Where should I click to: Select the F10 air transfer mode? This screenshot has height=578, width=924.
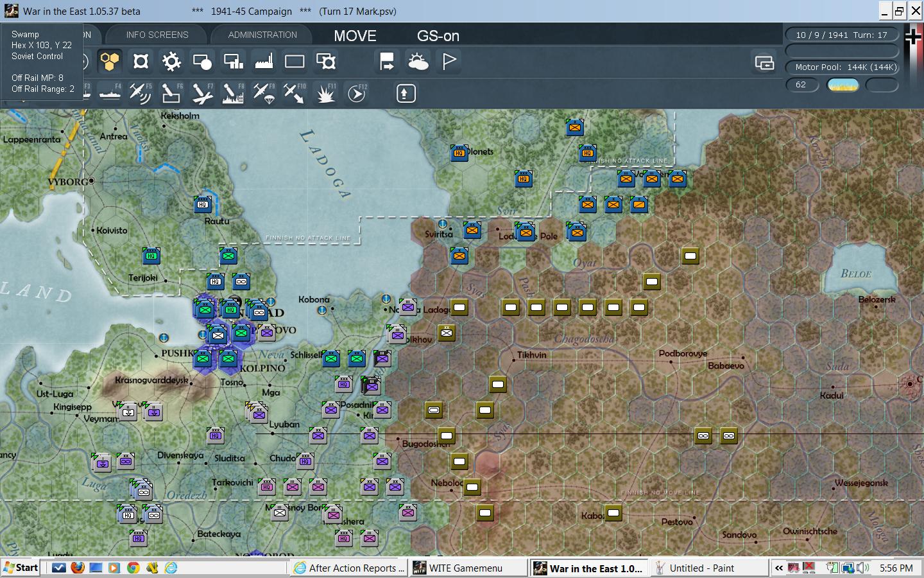pos(295,94)
